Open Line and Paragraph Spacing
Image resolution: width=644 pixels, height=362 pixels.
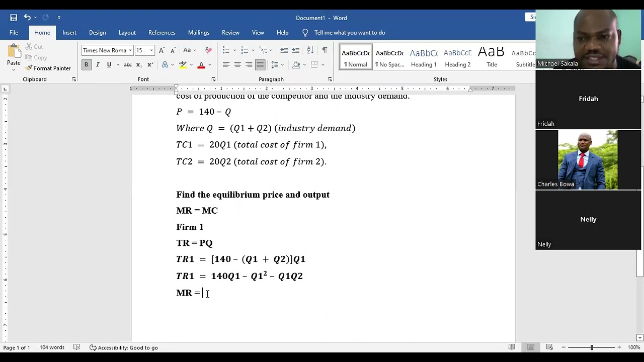[x=277, y=65]
